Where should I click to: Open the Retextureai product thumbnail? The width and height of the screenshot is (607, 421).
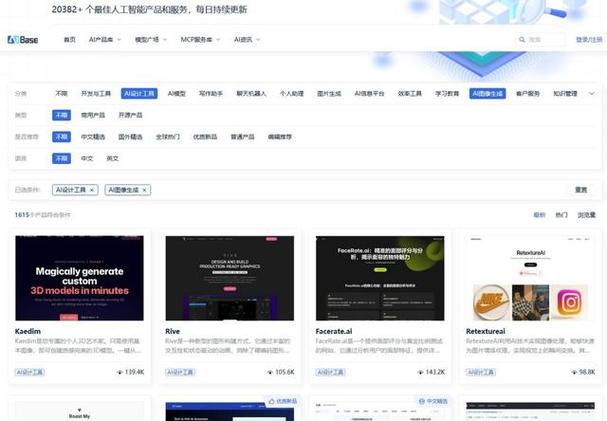(x=530, y=278)
